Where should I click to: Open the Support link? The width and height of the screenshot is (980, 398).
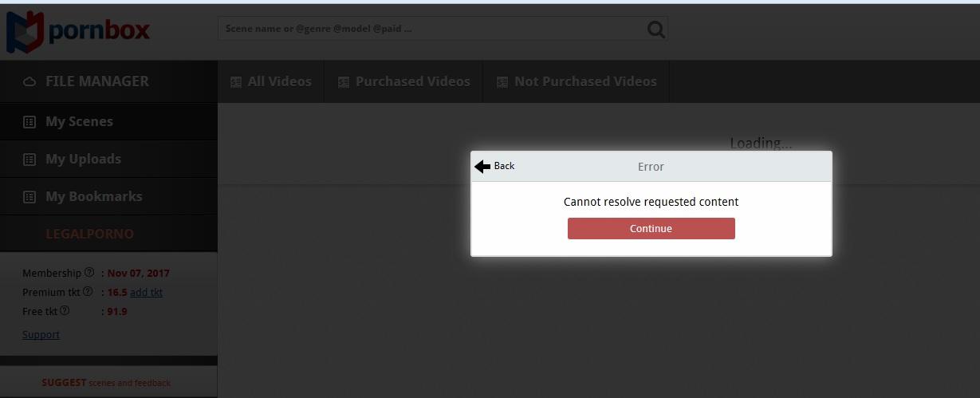[x=41, y=335]
